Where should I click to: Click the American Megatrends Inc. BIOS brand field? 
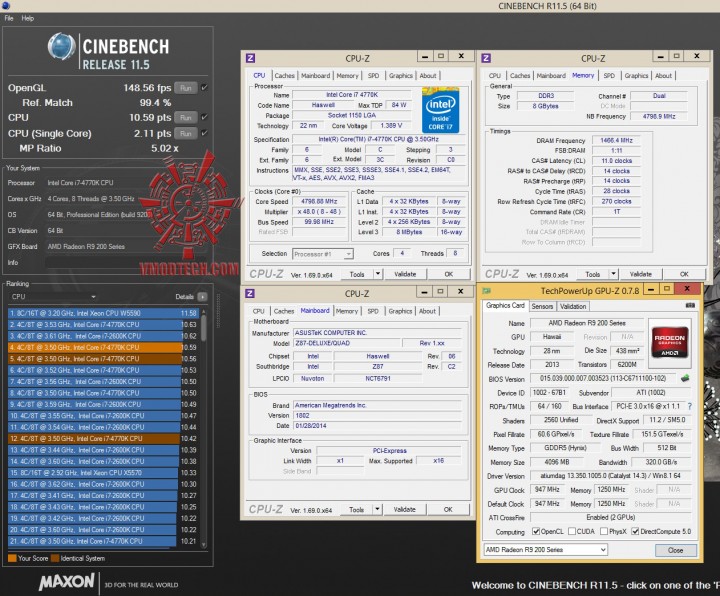click(x=377, y=405)
